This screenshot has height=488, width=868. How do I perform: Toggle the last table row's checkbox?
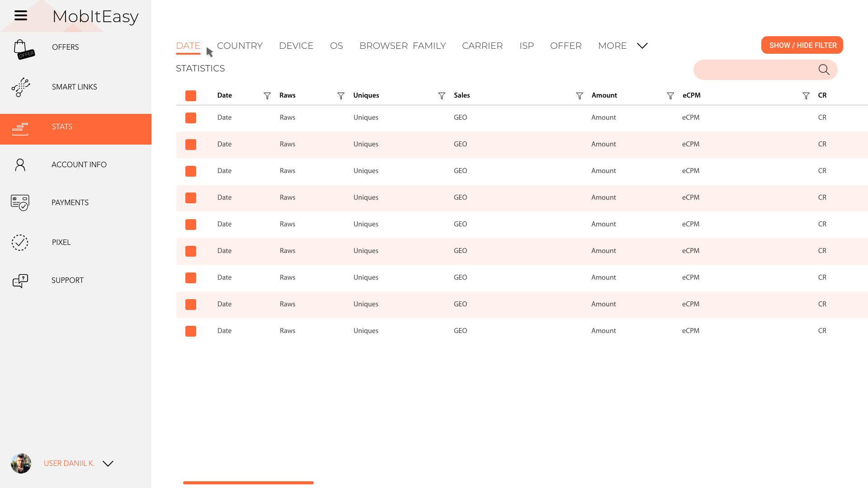point(191,331)
